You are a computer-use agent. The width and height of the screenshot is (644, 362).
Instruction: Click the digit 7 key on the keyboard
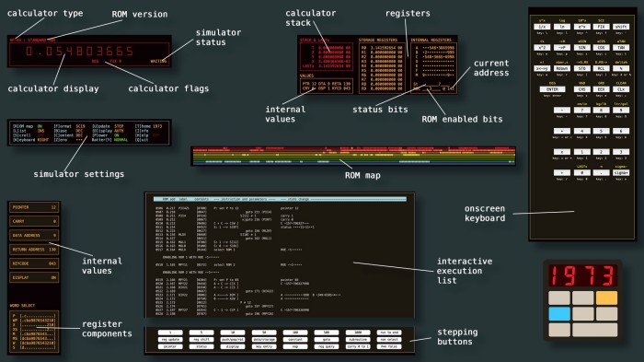pos(581,111)
